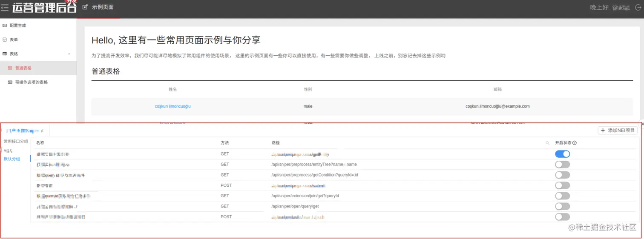The width and height of the screenshot is (644, 239).
Task: Click the 路径 column header
Action: 276,143
